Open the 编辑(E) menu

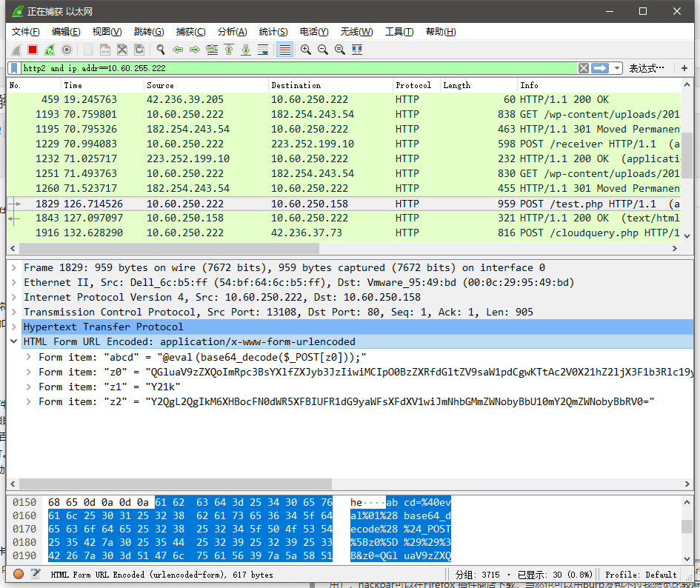pos(66,32)
